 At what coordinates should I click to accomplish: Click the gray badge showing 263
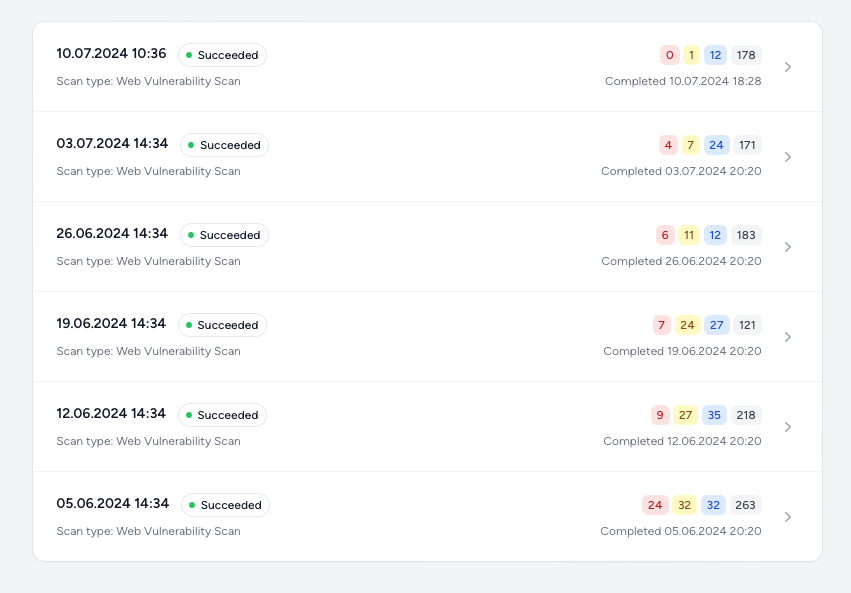(746, 505)
